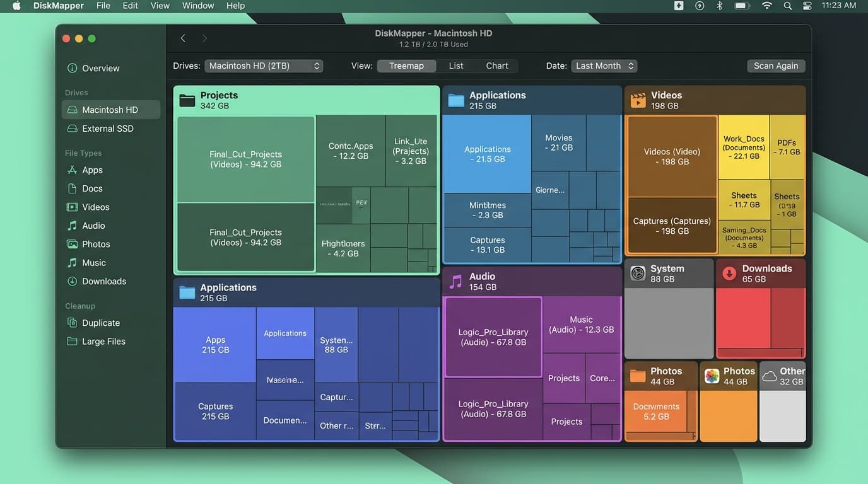Go forward with the right chevron

(204, 38)
